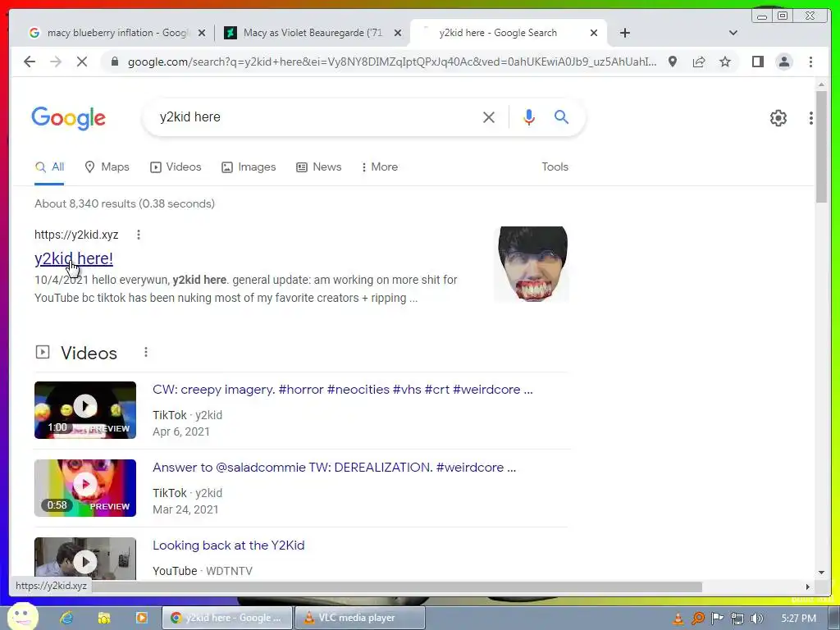Click the 5:27 PM taskbar clock
Viewport: 840px width, 630px height.
click(798, 619)
